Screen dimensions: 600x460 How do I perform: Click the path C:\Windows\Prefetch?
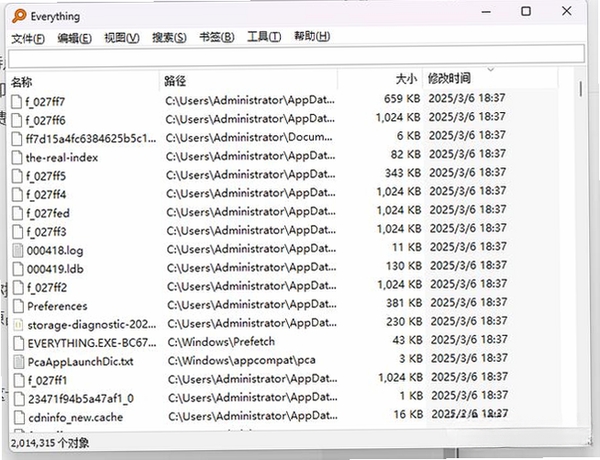click(221, 341)
